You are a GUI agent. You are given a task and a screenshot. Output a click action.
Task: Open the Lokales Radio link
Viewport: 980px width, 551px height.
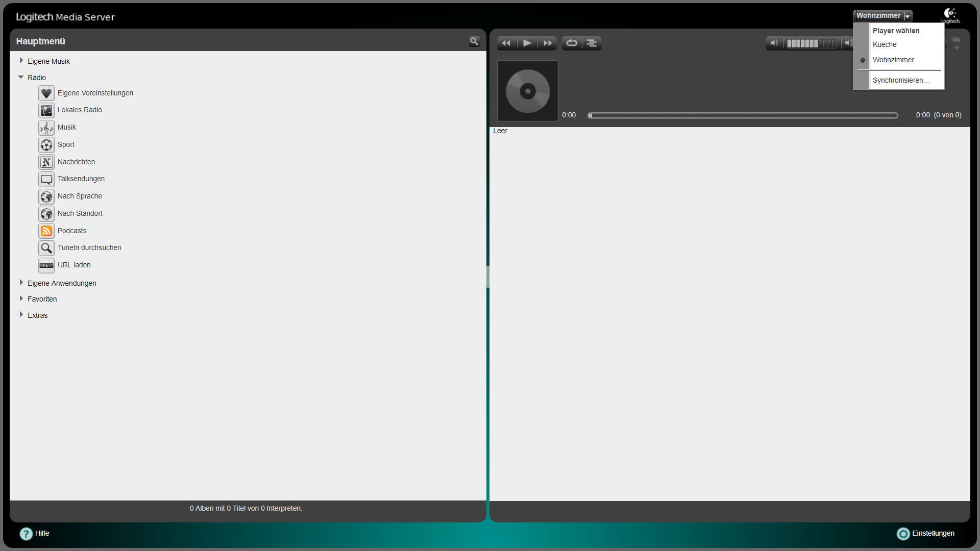tap(80, 110)
